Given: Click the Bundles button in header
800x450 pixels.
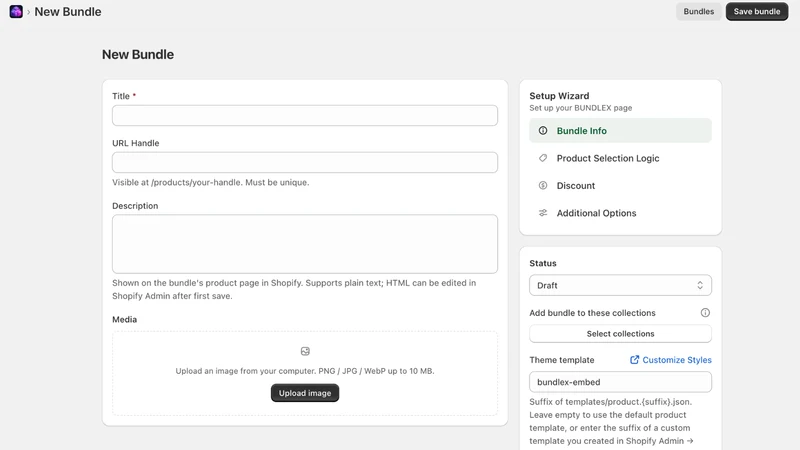Looking at the screenshot, I should (x=698, y=11).
